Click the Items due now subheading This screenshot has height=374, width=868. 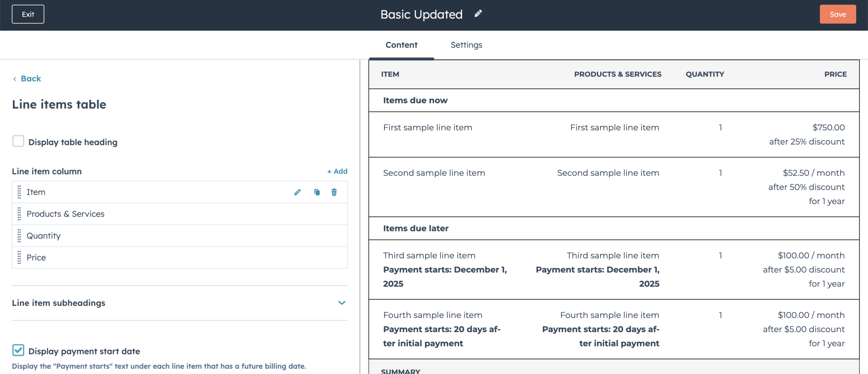click(415, 100)
